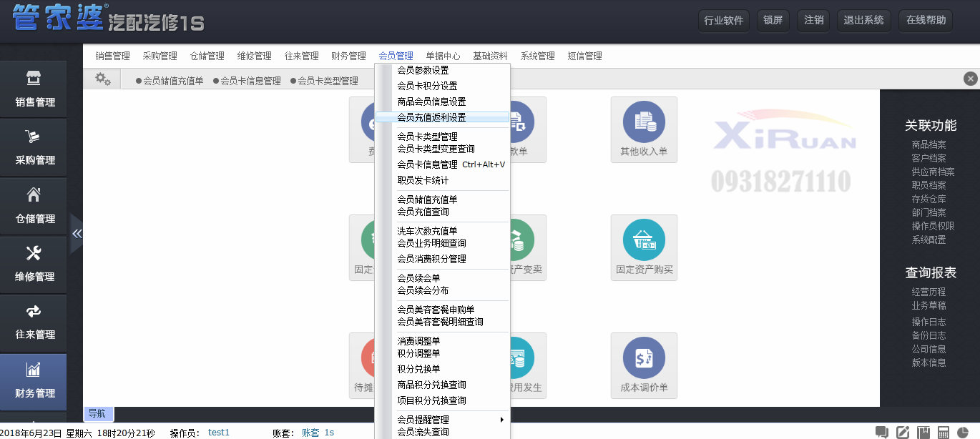Screen dimensions: 980x439
Task: Open the 固定资产购买 icon
Action: tap(644, 247)
